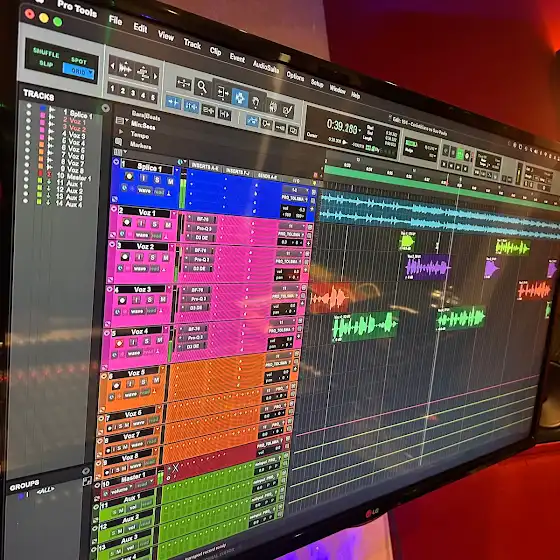Select the Pencil tool
This screenshot has height=560, width=560.
(x=288, y=110)
